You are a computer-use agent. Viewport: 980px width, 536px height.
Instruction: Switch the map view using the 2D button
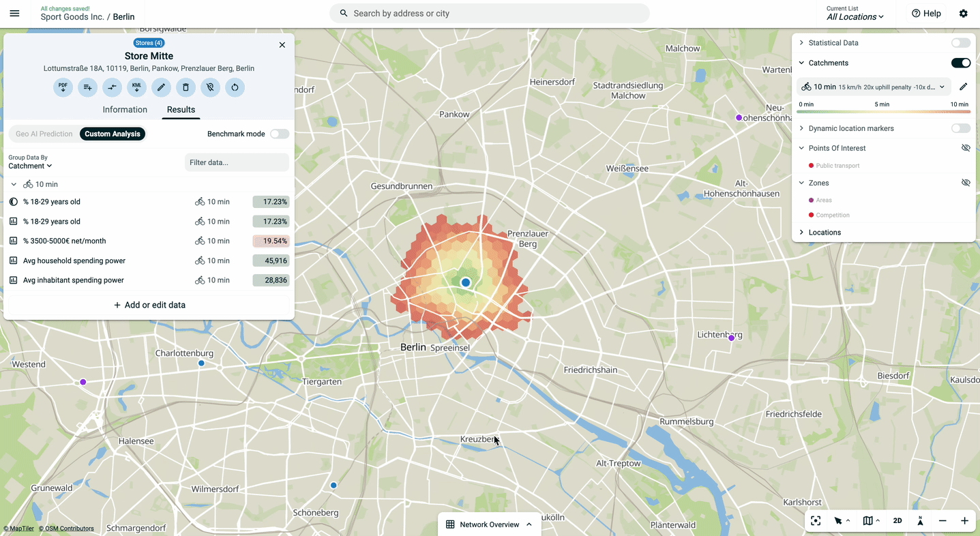(897, 521)
